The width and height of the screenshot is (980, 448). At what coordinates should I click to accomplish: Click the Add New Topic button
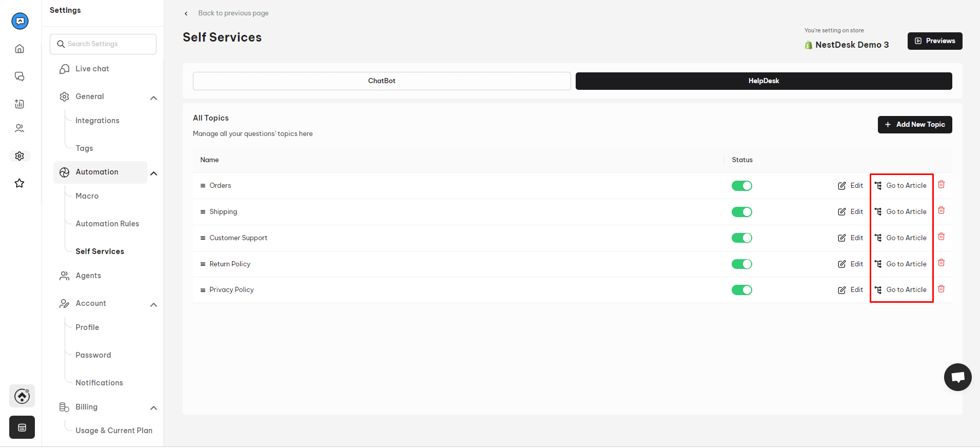[915, 125]
